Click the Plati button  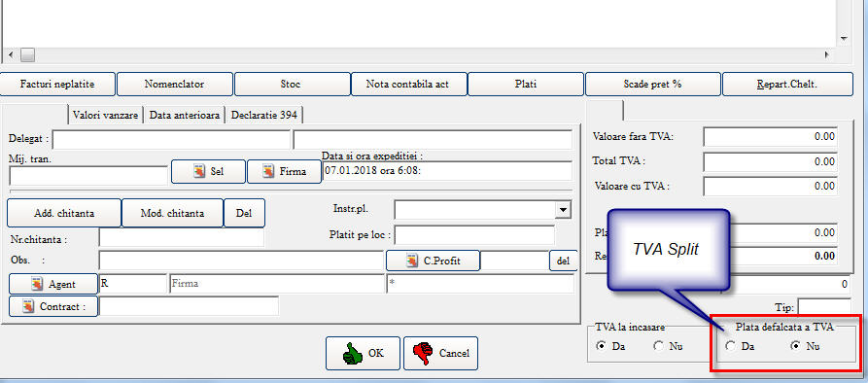point(525,85)
